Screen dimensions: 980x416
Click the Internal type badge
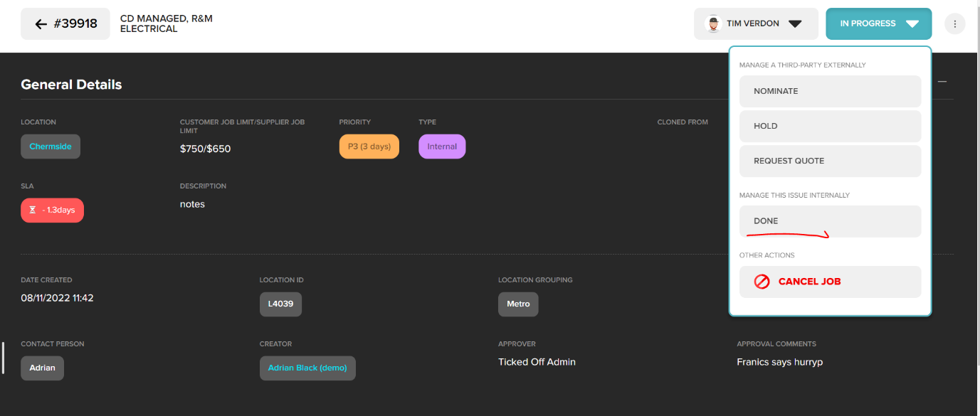[x=442, y=146]
